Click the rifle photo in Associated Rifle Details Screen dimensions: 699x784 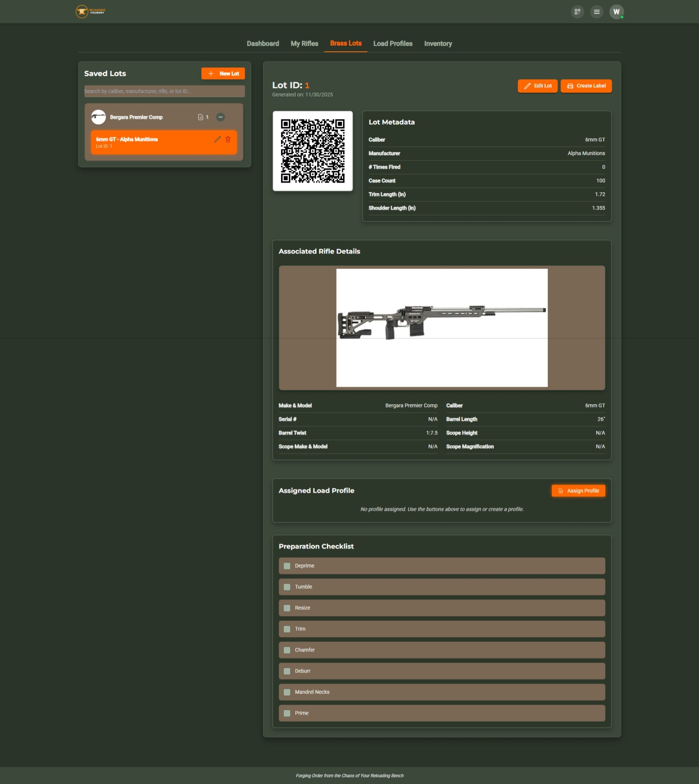pos(442,328)
